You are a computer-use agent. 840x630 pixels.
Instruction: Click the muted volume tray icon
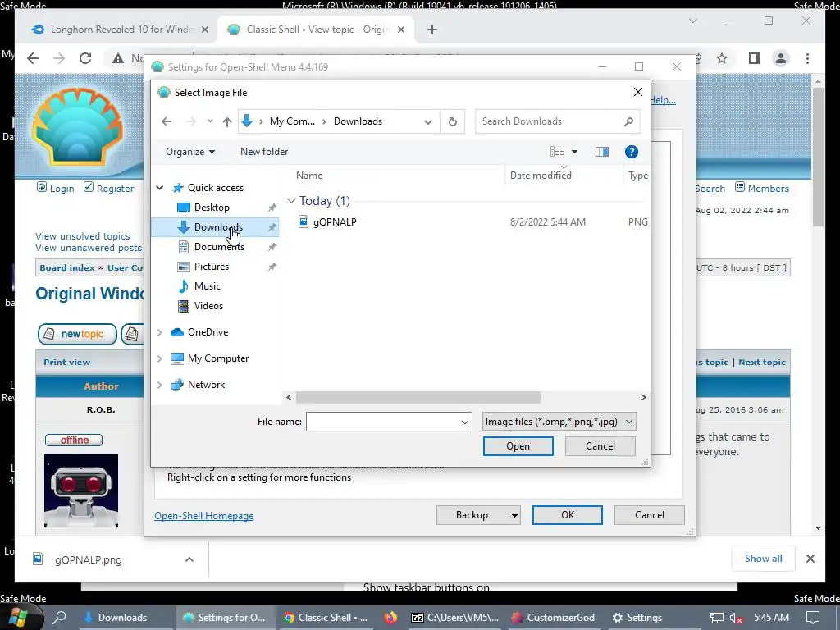[x=736, y=618]
